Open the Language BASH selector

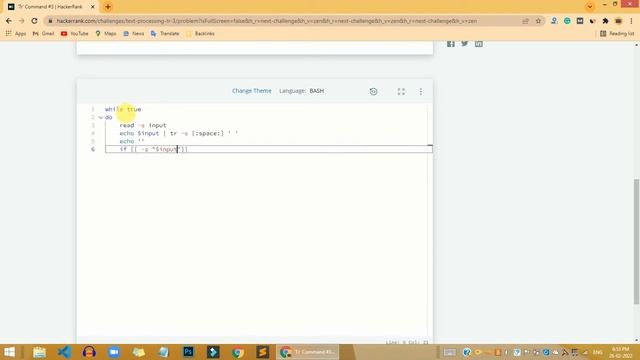(x=302, y=91)
